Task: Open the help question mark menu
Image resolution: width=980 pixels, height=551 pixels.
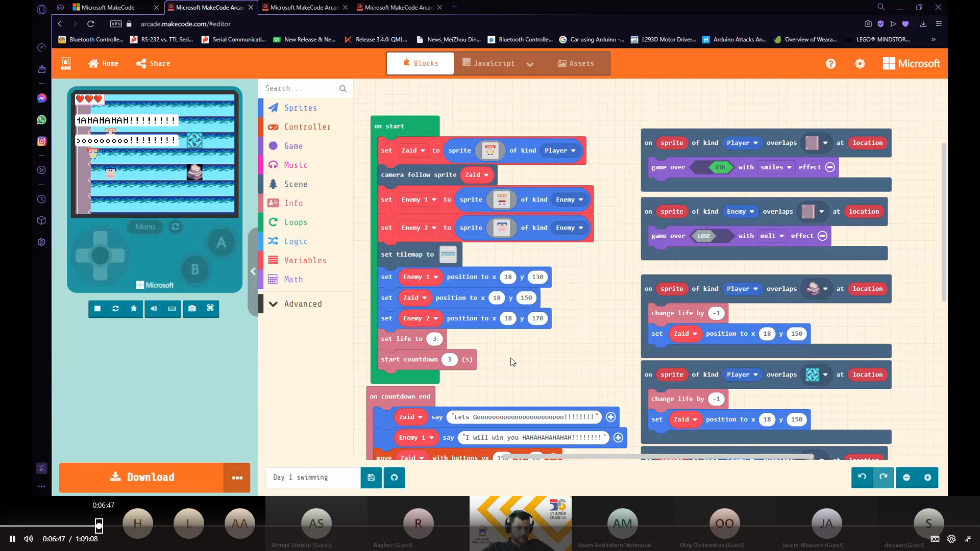Action: pos(831,64)
